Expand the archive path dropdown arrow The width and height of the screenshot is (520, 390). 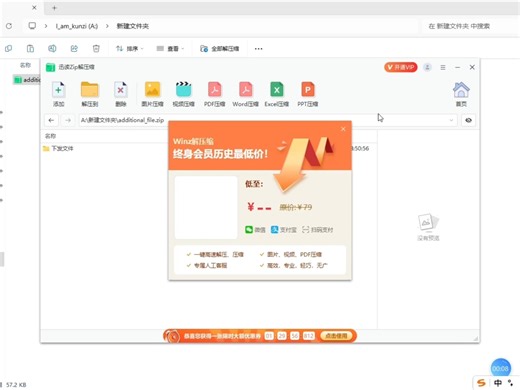point(451,120)
